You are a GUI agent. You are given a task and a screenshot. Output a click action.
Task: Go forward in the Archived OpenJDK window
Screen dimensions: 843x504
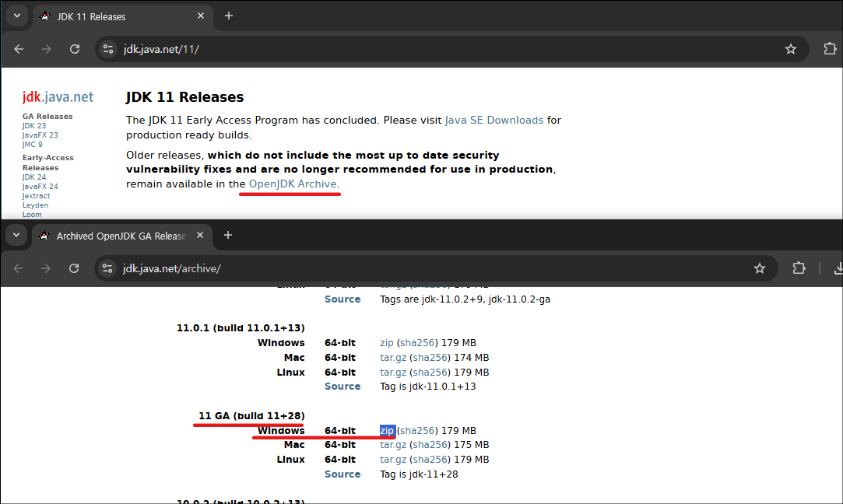[46, 268]
